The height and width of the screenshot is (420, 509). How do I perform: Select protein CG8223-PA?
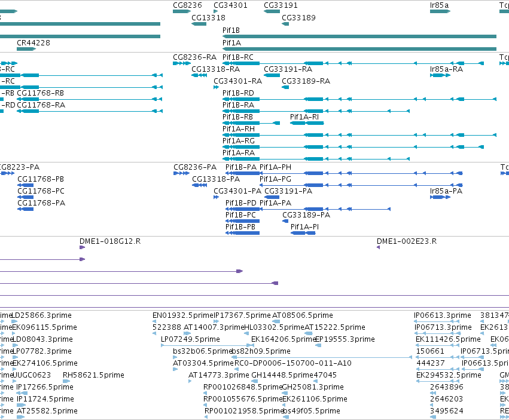point(7,173)
